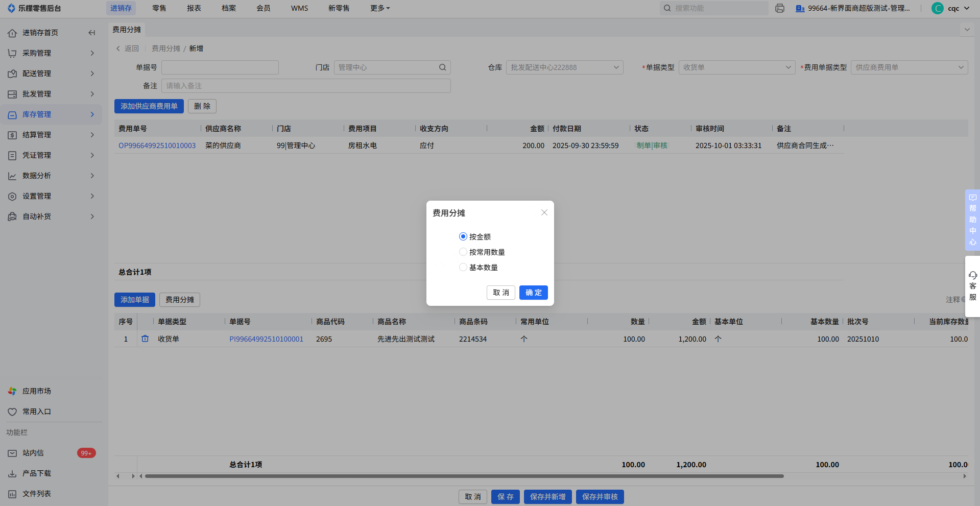Click the 乐檬零售后台 logo icon
980x506 pixels.
11,8
